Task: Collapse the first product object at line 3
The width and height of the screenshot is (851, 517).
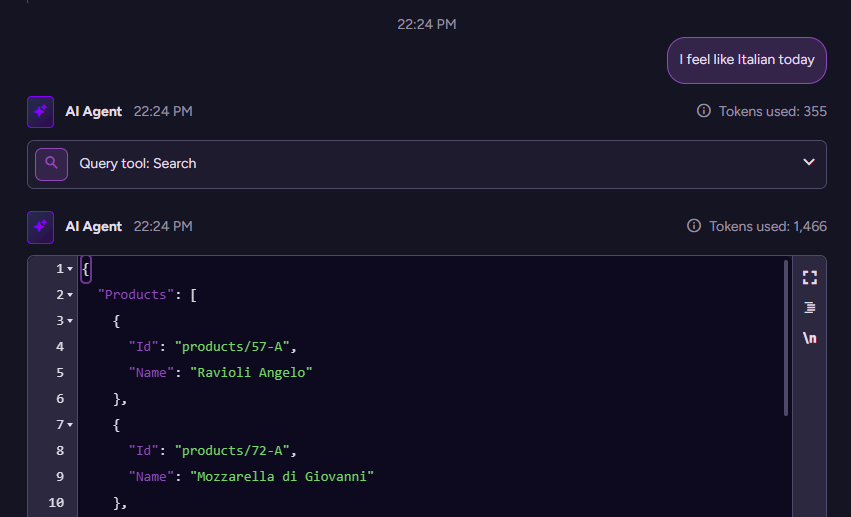Action: pos(69,321)
